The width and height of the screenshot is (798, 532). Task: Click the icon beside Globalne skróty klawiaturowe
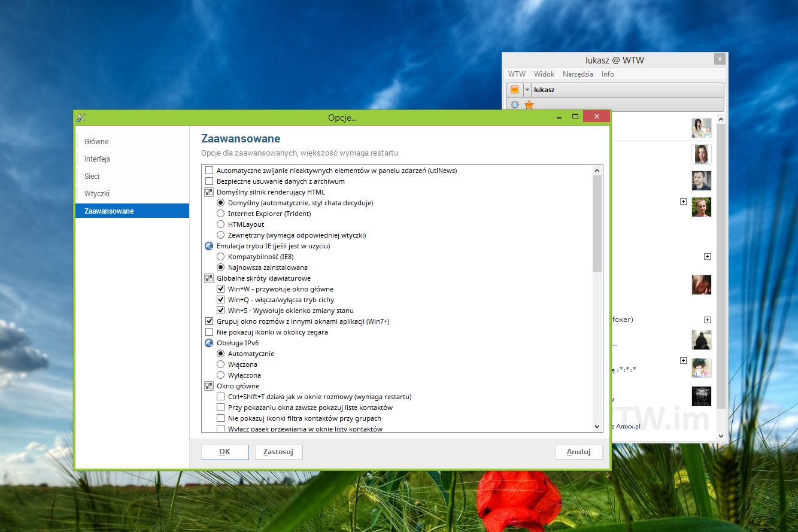click(209, 278)
